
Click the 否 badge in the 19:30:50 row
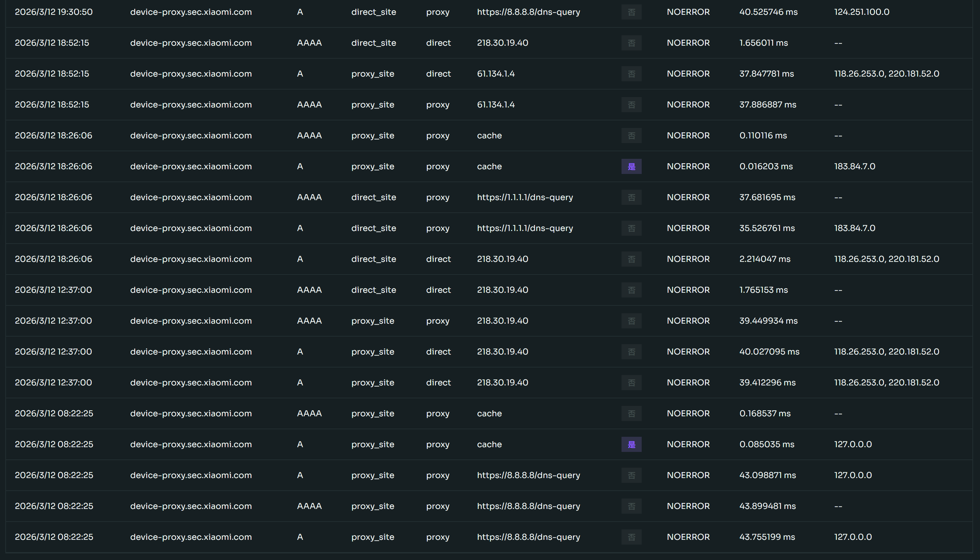pyautogui.click(x=631, y=12)
